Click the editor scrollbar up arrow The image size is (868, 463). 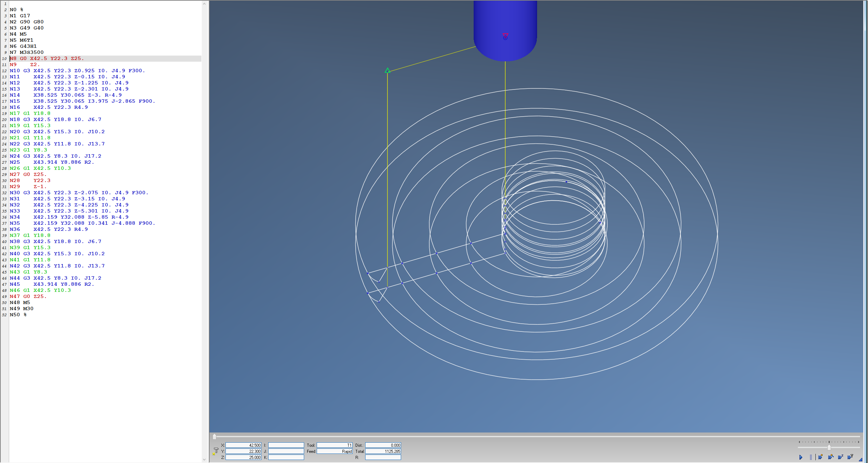[204, 4]
